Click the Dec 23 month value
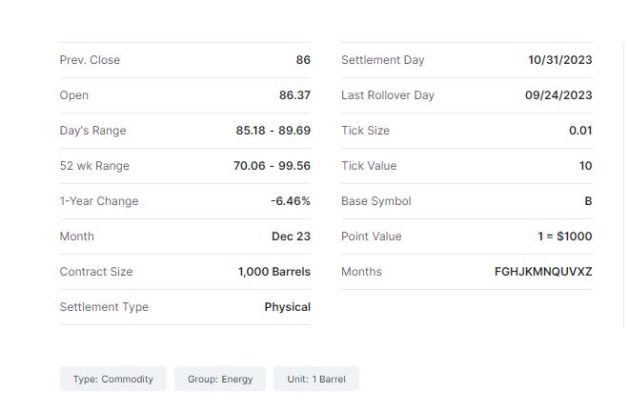The width and height of the screenshot is (629, 412). (290, 236)
